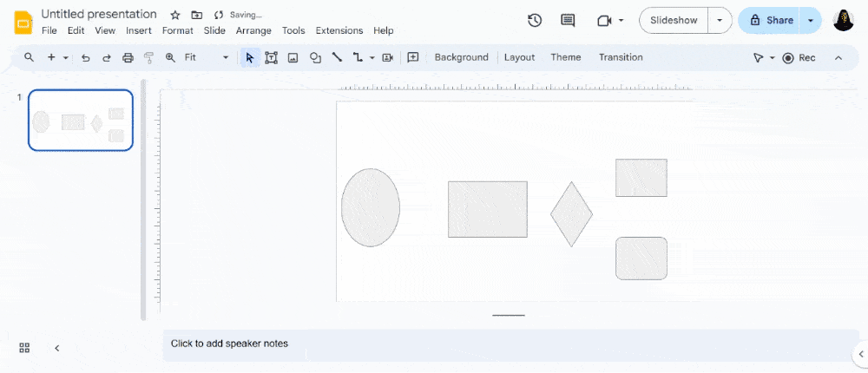Click the Theme button

(x=566, y=57)
